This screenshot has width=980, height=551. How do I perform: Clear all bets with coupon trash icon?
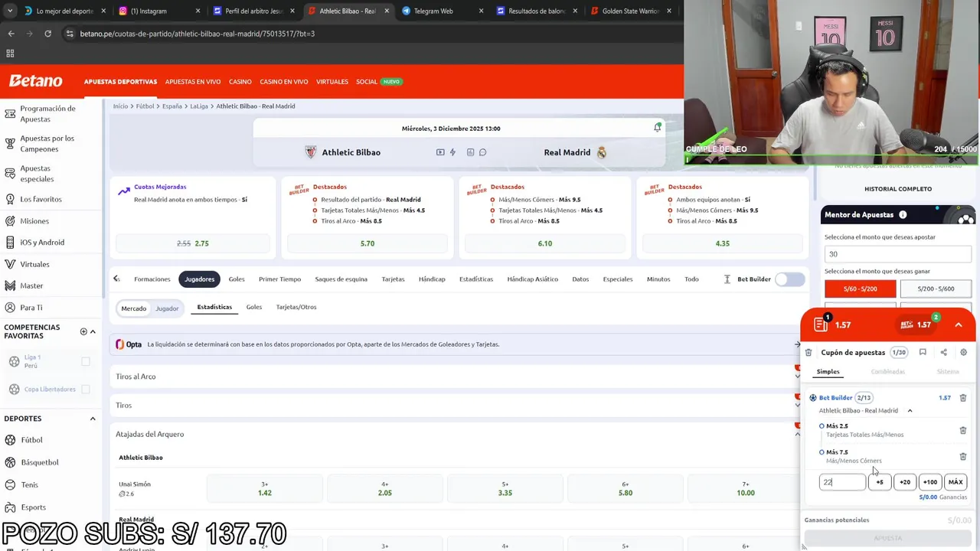pyautogui.click(x=808, y=353)
